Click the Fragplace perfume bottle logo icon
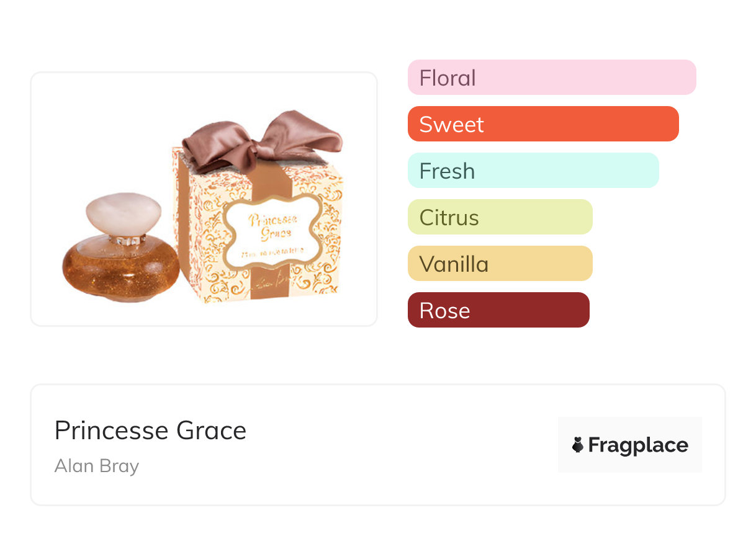This screenshot has height=536, width=756. pos(578,445)
